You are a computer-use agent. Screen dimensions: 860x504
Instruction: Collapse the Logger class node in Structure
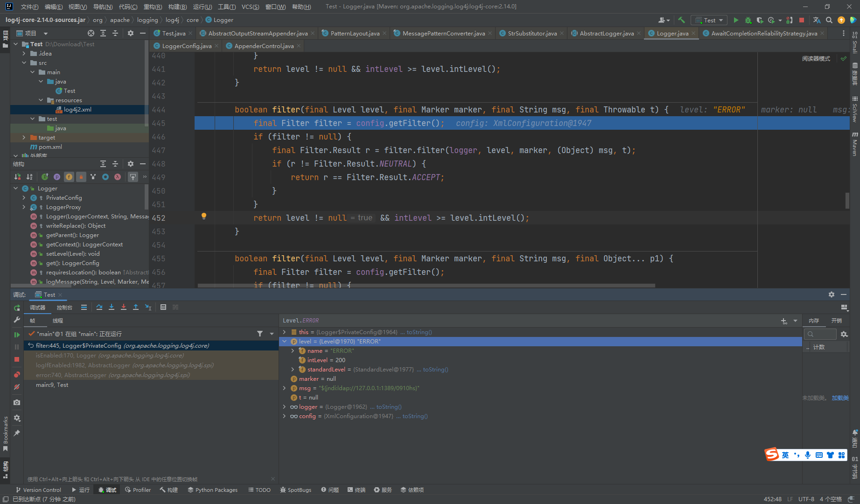click(x=16, y=189)
